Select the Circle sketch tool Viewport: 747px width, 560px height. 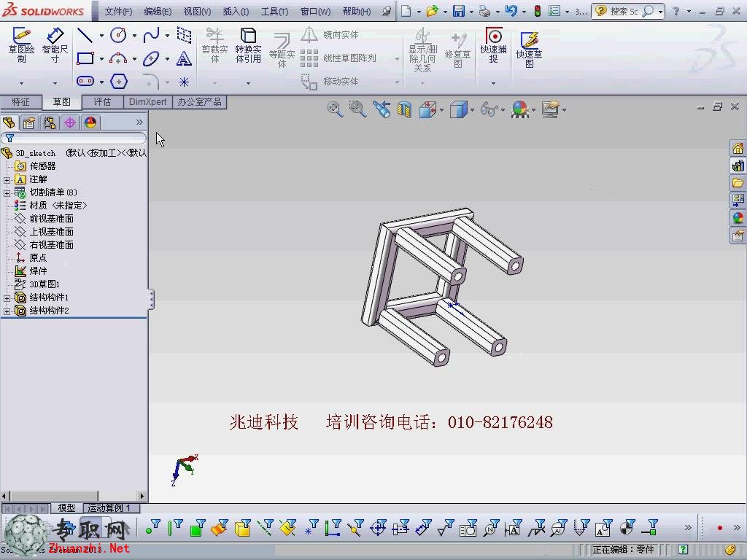(x=118, y=35)
